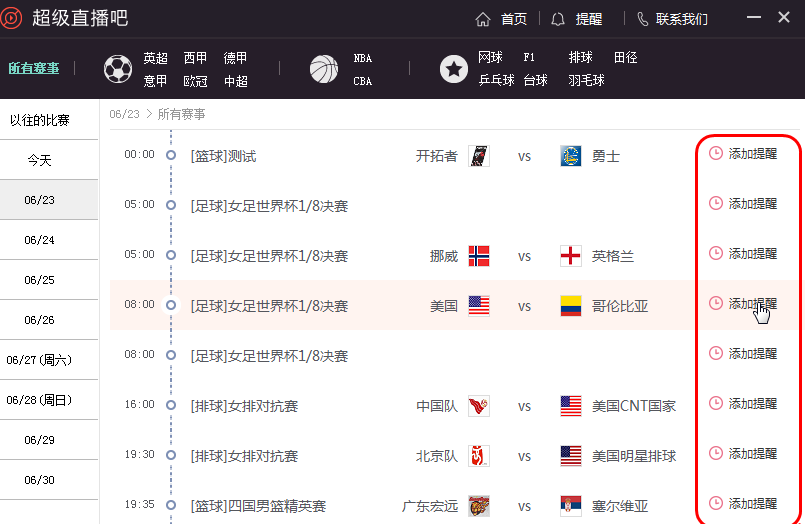
Task: Click the 中国队 team logo
Action: (x=479, y=406)
